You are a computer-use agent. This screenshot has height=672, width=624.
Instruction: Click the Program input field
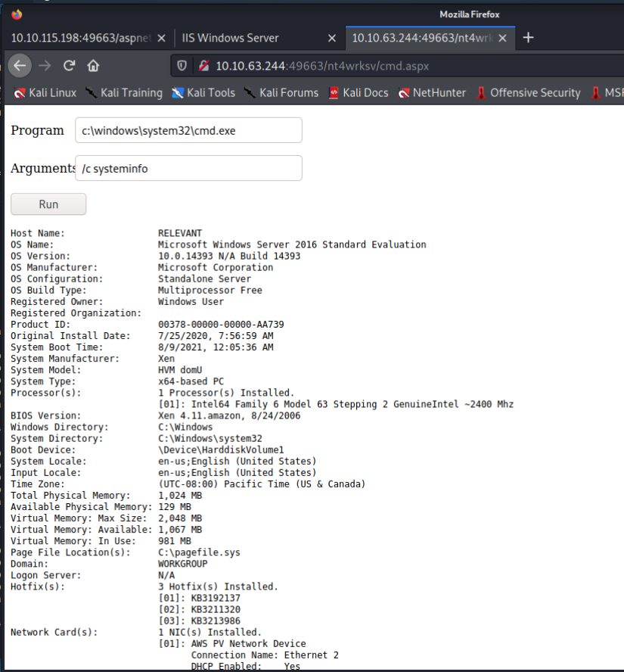pos(188,130)
